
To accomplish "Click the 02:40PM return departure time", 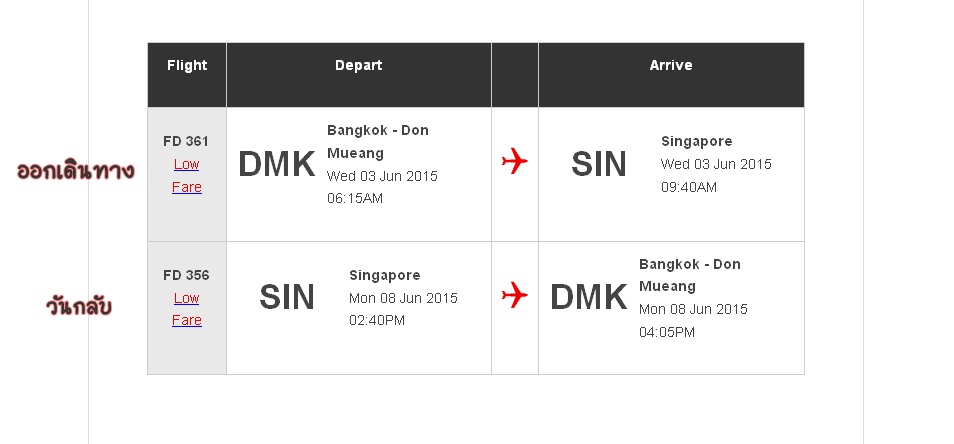I will tap(377, 320).
